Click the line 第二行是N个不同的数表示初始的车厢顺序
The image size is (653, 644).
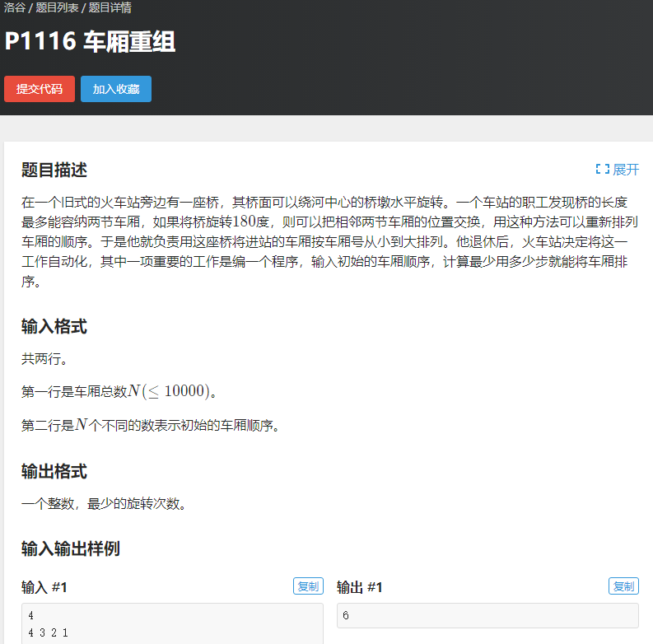coord(151,425)
